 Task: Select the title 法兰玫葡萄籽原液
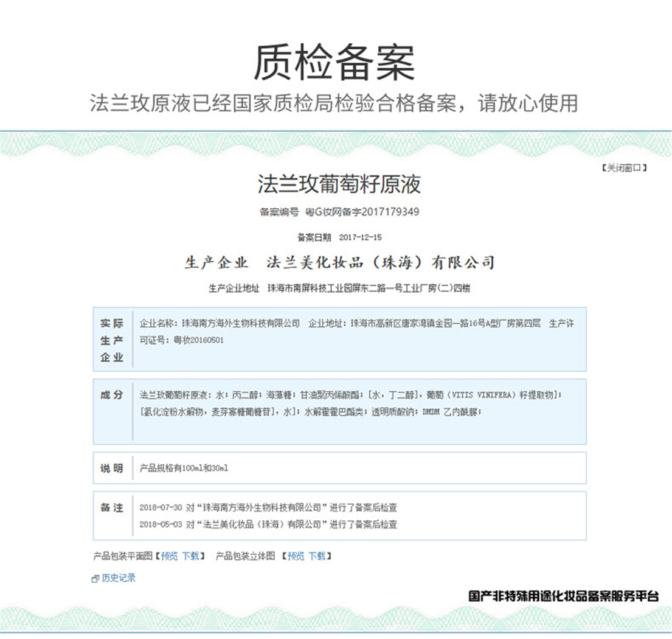click(x=339, y=184)
